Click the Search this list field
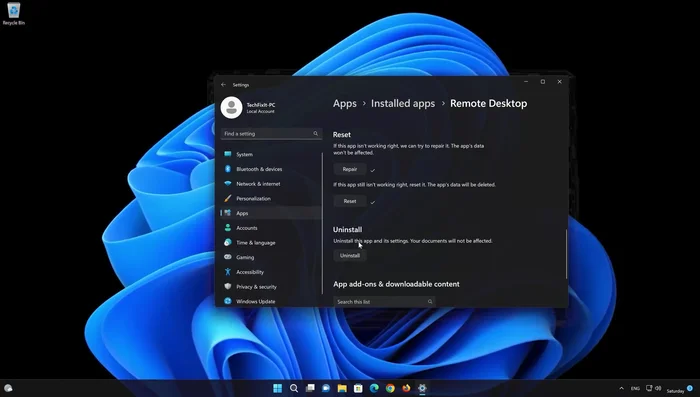The image size is (700, 397). click(x=384, y=302)
